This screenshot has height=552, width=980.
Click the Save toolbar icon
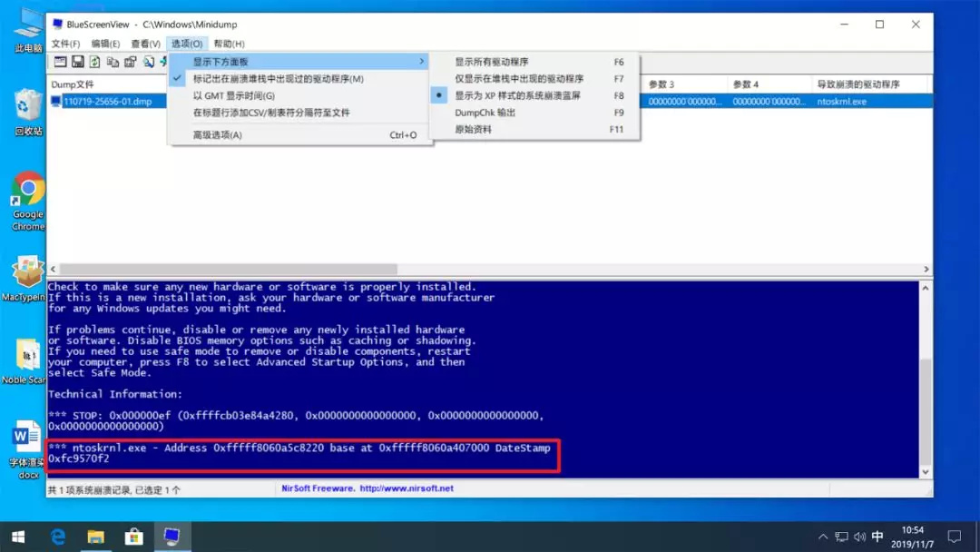point(78,61)
